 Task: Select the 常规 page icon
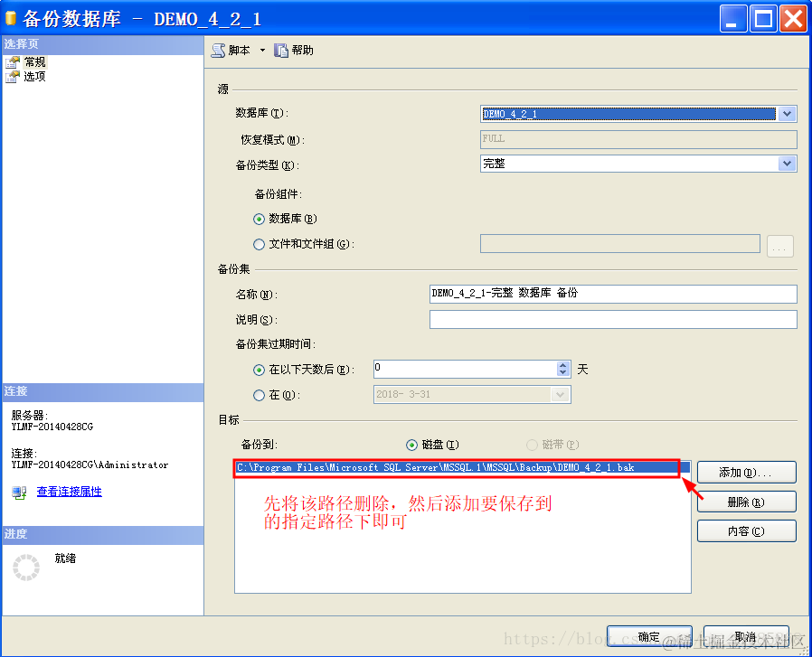[x=13, y=62]
